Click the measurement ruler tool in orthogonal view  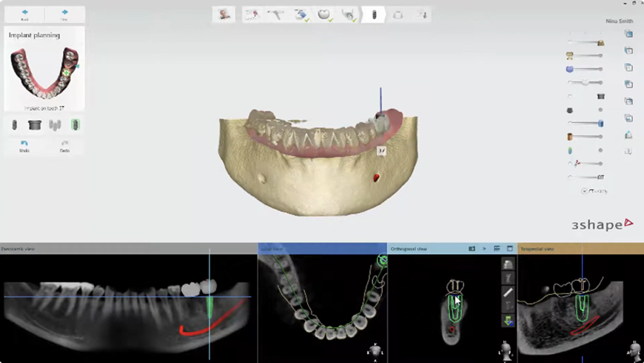(x=509, y=293)
